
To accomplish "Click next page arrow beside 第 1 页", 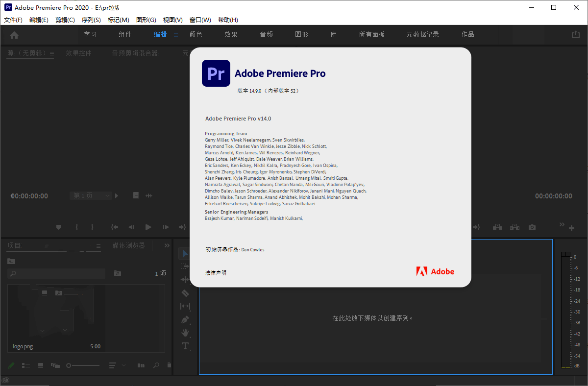I will tap(117, 195).
